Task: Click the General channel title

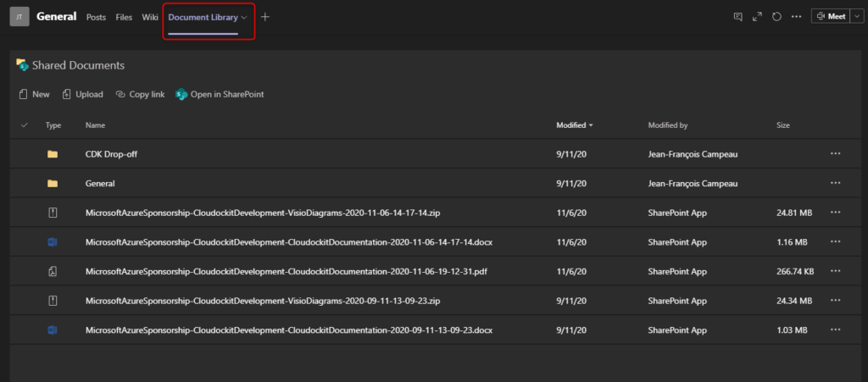Action: (x=57, y=17)
